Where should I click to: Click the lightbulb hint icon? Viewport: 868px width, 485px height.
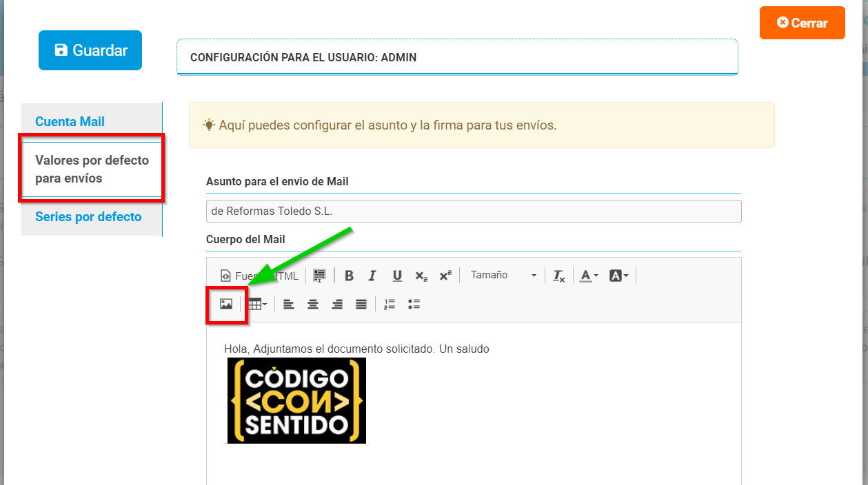click(209, 125)
